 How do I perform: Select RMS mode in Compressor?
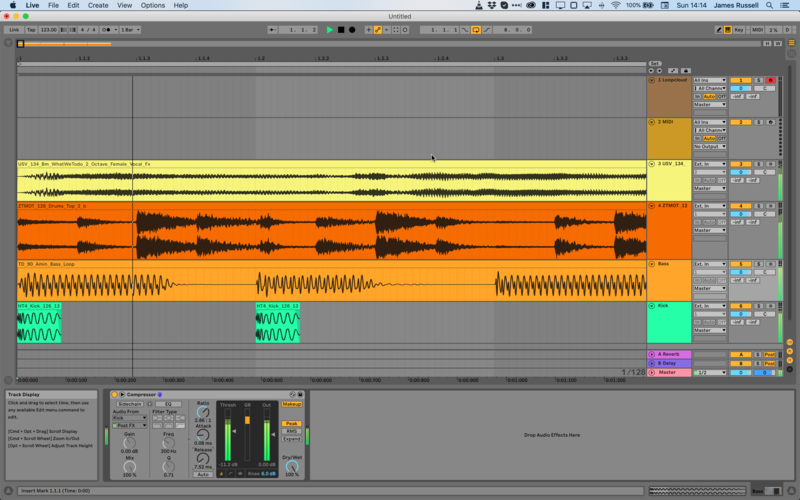point(292,431)
